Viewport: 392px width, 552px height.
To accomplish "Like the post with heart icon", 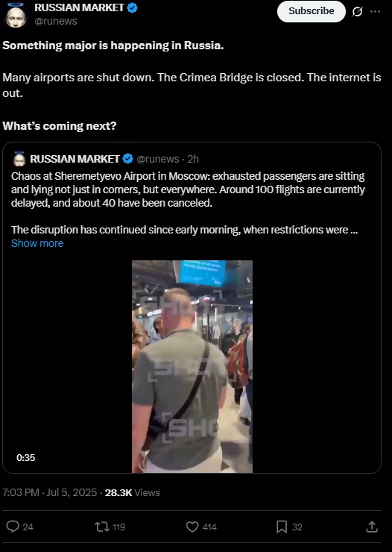I will tap(192, 527).
